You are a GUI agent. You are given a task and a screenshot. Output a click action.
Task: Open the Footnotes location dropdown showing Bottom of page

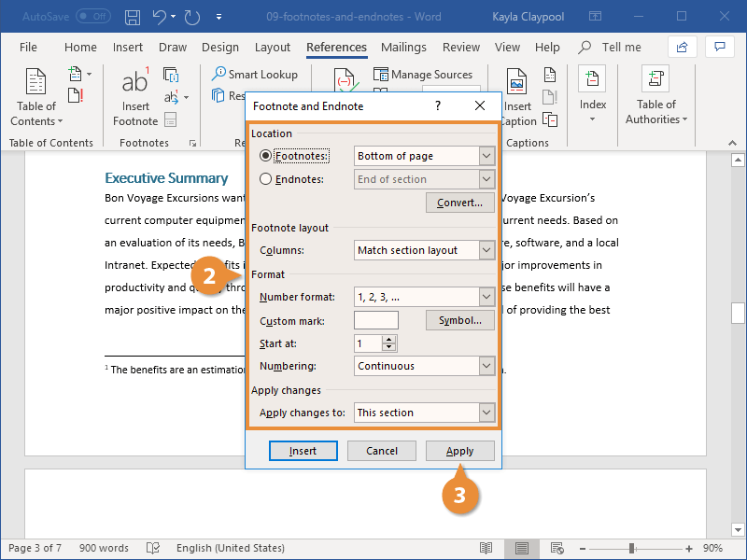pos(424,155)
